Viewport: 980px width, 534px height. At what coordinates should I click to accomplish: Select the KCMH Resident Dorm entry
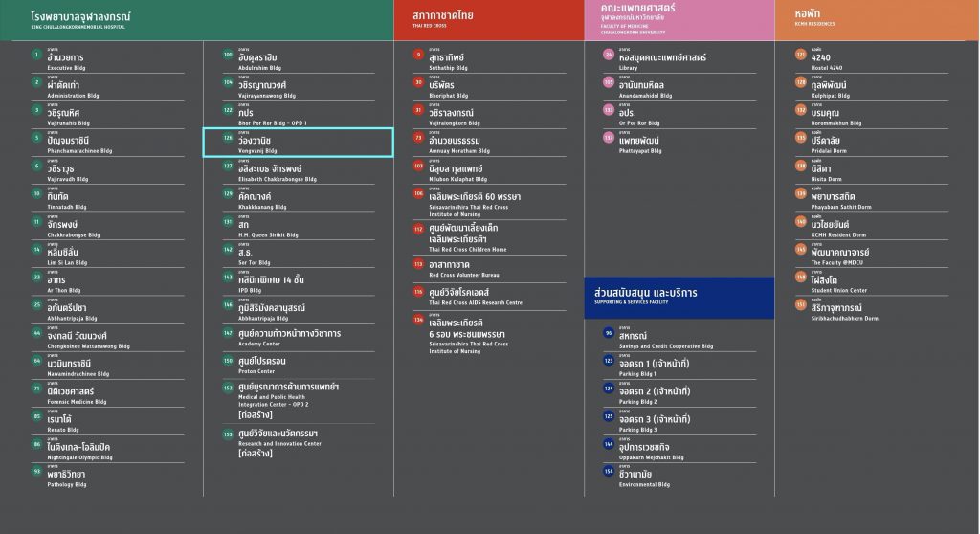tap(871, 227)
